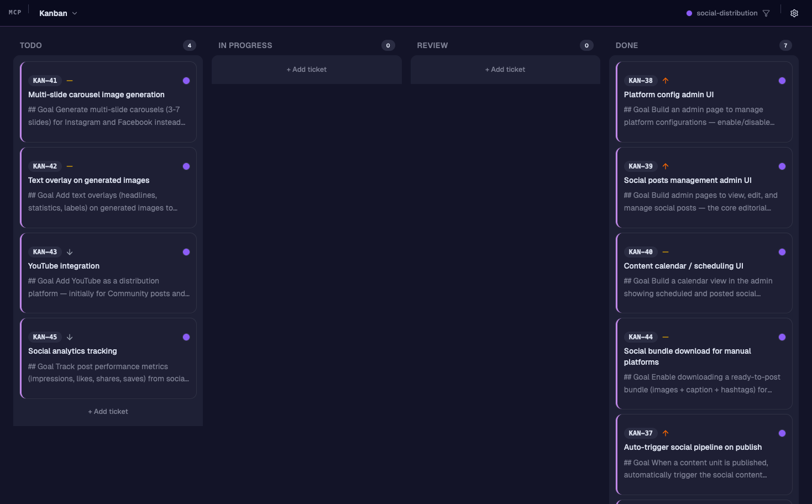Click the purple dot beside social-distribution
This screenshot has width=812, height=504.
[x=689, y=13]
